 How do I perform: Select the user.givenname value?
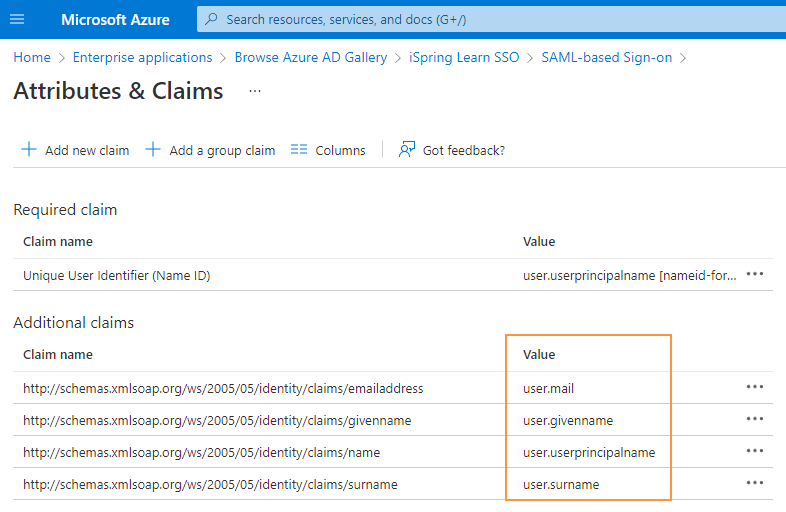[568, 421]
